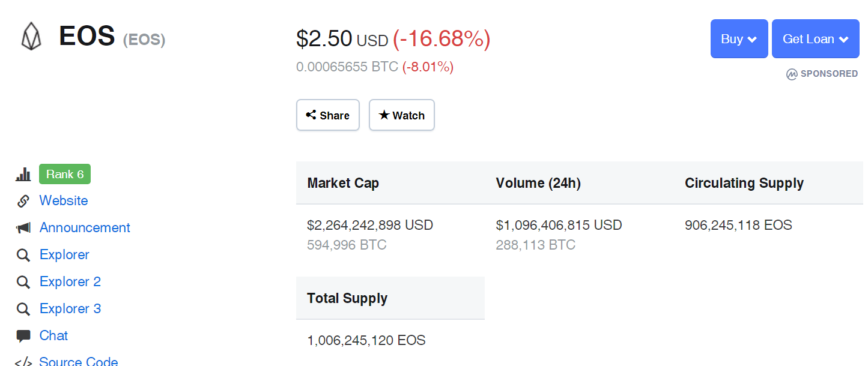
Task: Click the green Rank 6 badge
Action: (x=65, y=174)
